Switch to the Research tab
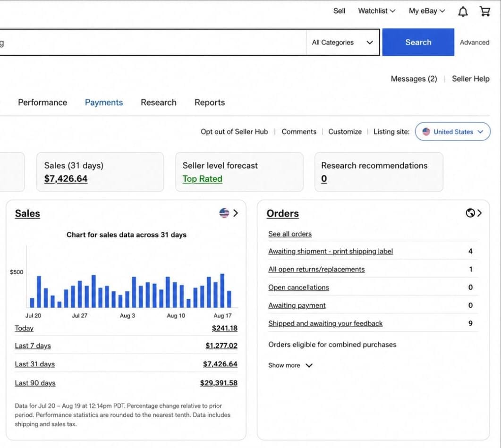 (x=159, y=102)
